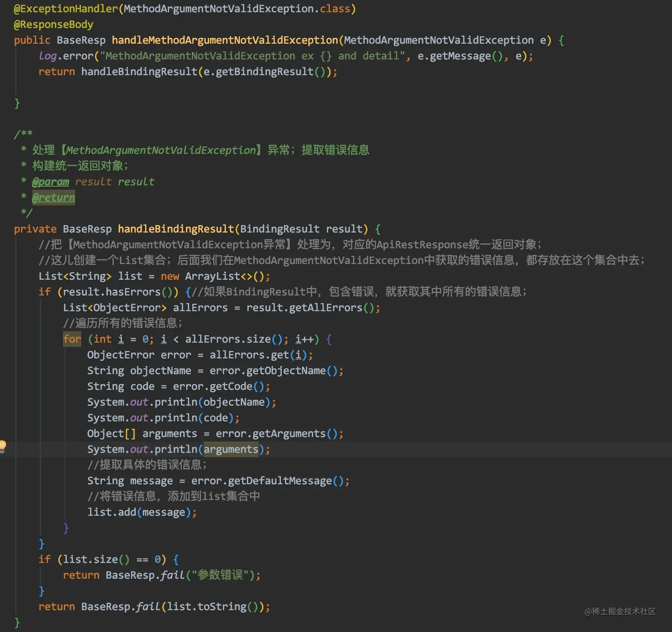Viewport: 672px width, 632px height.
Task: Click the comment //将错误信息，添加到list集合中
Action: [x=173, y=496]
